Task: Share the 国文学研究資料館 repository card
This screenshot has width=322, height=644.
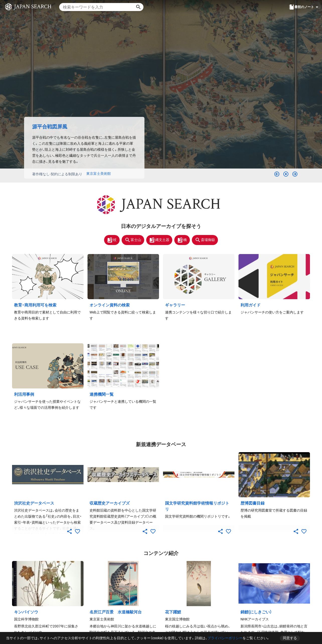Action: (x=220, y=531)
